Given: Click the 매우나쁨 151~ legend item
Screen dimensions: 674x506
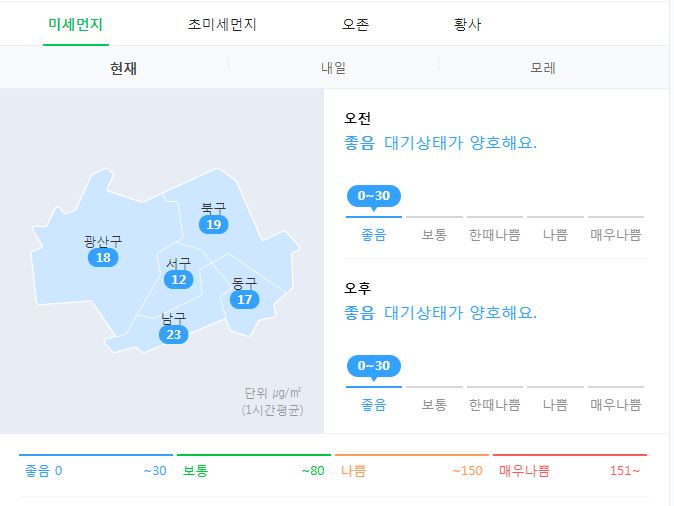Looking at the screenshot, I should [x=570, y=467].
